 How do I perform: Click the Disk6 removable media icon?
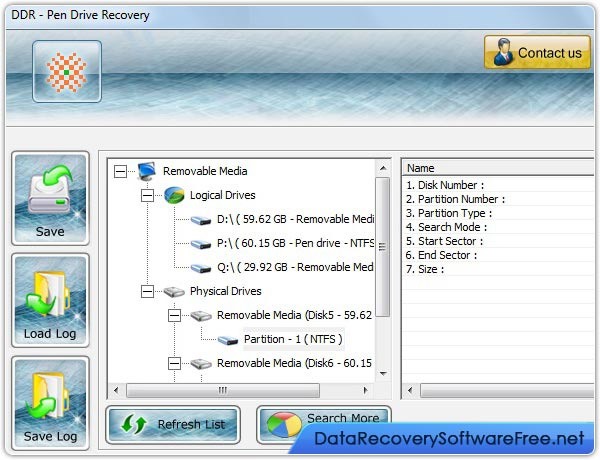tap(201, 364)
